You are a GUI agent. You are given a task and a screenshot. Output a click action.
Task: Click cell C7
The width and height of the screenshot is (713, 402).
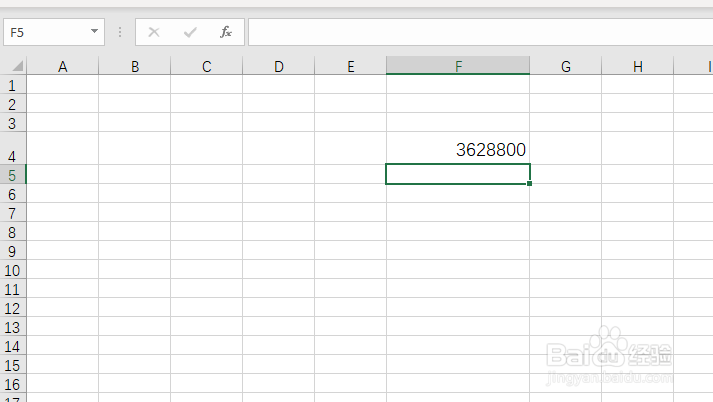tap(206, 213)
